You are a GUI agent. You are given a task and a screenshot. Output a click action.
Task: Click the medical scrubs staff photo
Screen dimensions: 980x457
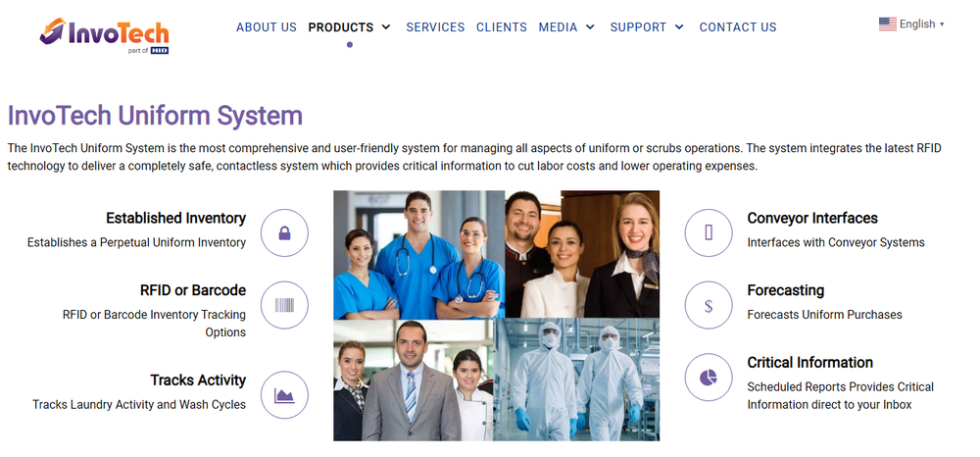[x=418, y=254]
